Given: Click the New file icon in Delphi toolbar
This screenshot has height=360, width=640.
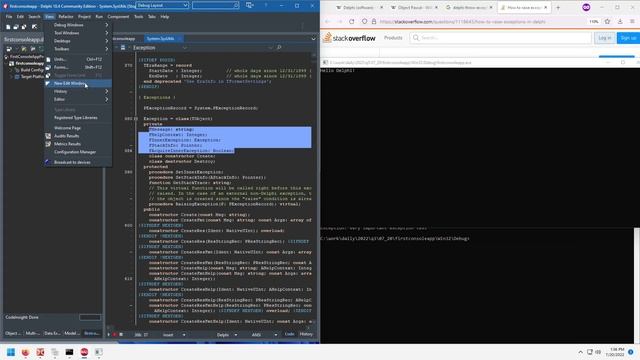Looking at the screenshot, I should click(x=8, y=27).
